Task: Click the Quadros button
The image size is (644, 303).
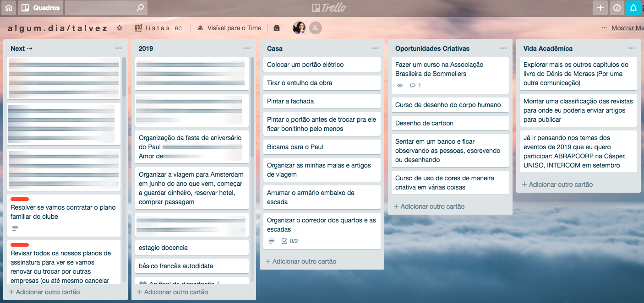Action: pyautogui.click(x=40, y=7)
